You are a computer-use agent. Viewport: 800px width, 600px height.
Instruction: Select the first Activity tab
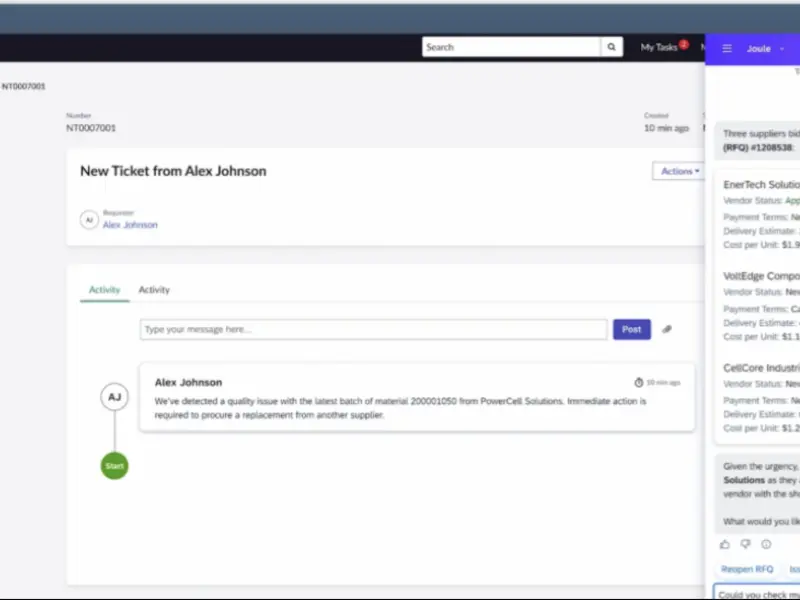tap(105, 290)
